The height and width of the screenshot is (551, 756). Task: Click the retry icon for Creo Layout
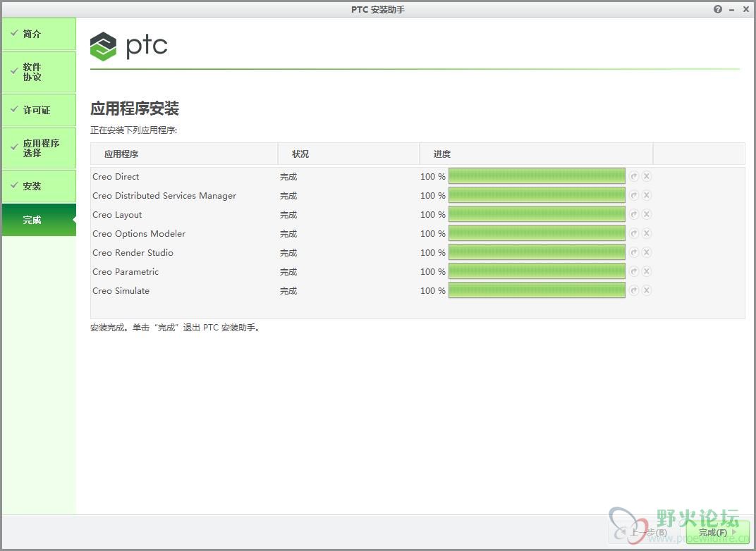[x=634, y=214]
